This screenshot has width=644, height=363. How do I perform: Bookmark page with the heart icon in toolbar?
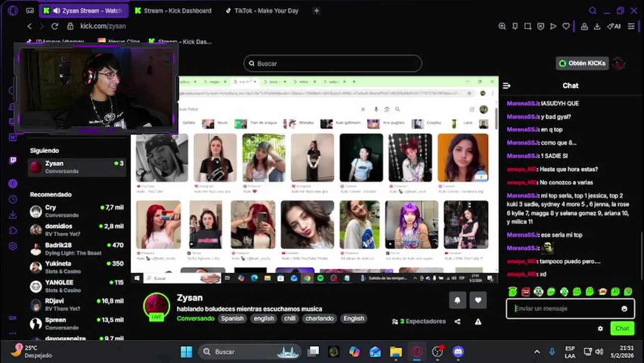(x=566, y=26)
